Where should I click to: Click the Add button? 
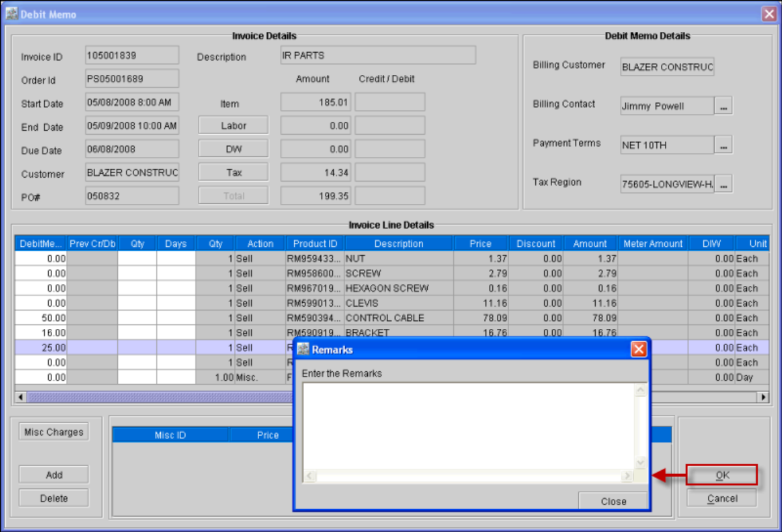53,475
